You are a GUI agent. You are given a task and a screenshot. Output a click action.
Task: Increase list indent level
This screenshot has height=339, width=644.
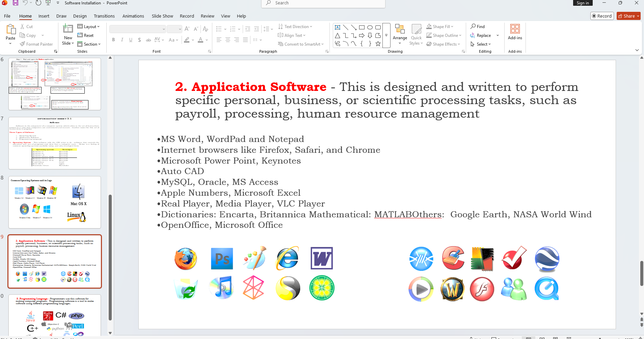tap(257, 29)
